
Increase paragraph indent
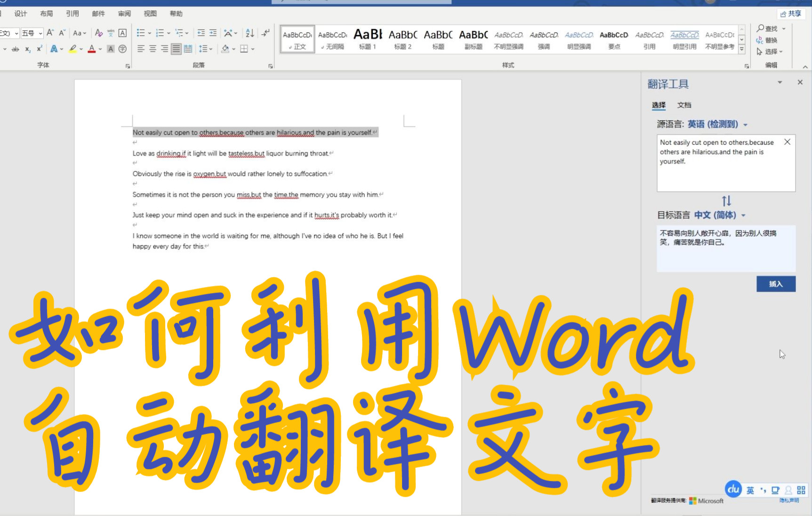coord(213,33)
